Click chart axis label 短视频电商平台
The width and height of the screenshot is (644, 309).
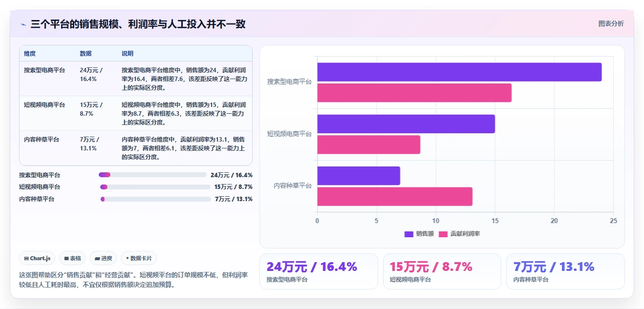tap(289, 134)
